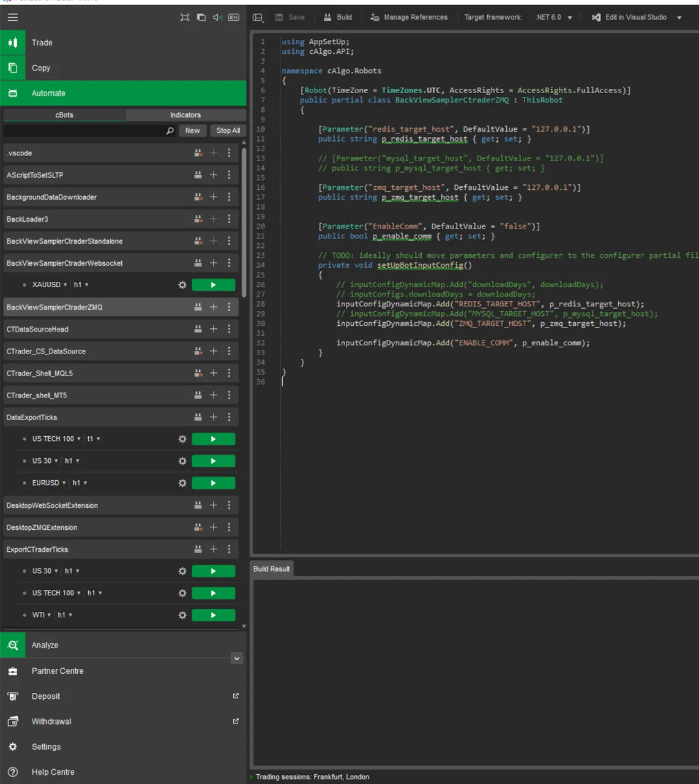
Task: Click the Build button in editor toolbar
Action: pos(338,17)
